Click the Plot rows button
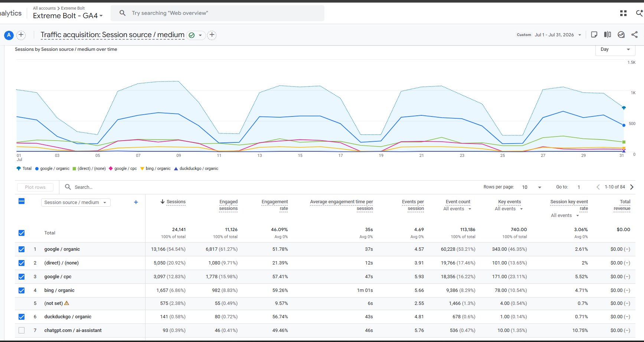This screenshot has width=644, height=342. coord(35,187)
